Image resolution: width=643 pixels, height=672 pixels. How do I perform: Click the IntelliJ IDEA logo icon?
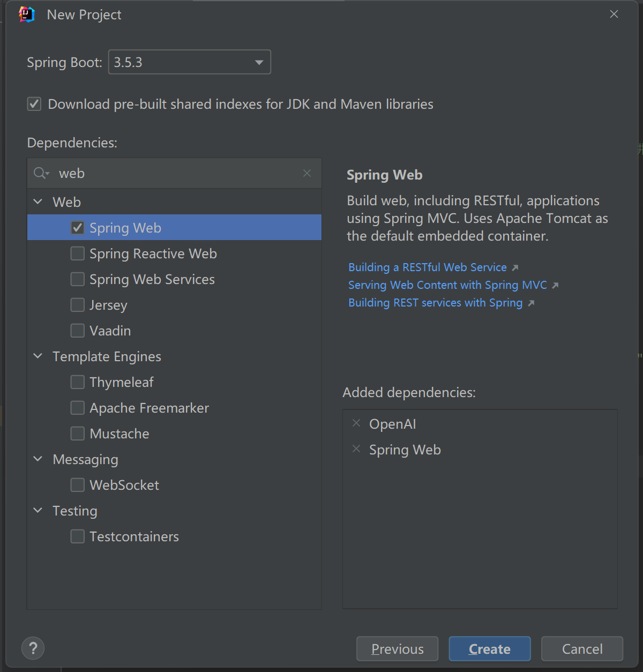coord(27,14)
